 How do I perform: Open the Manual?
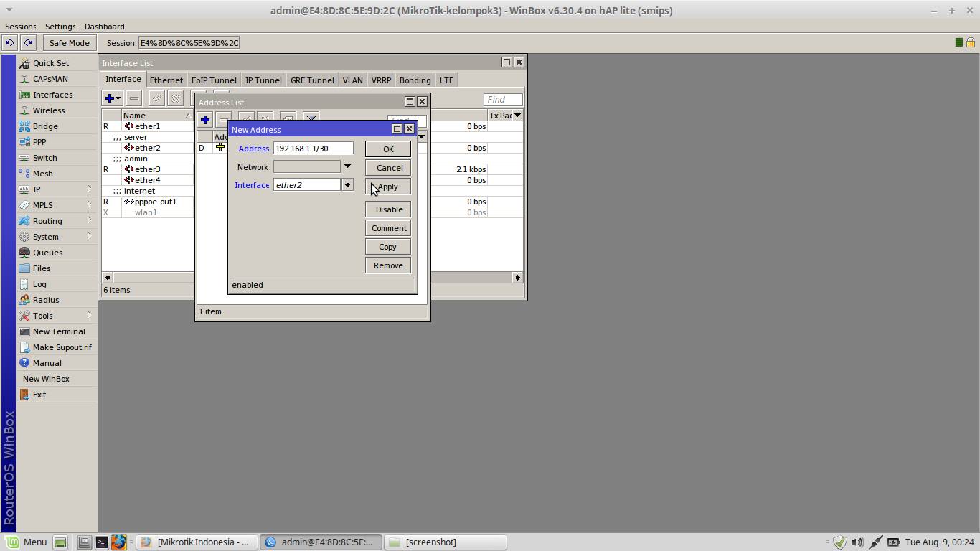pos(47,363)
